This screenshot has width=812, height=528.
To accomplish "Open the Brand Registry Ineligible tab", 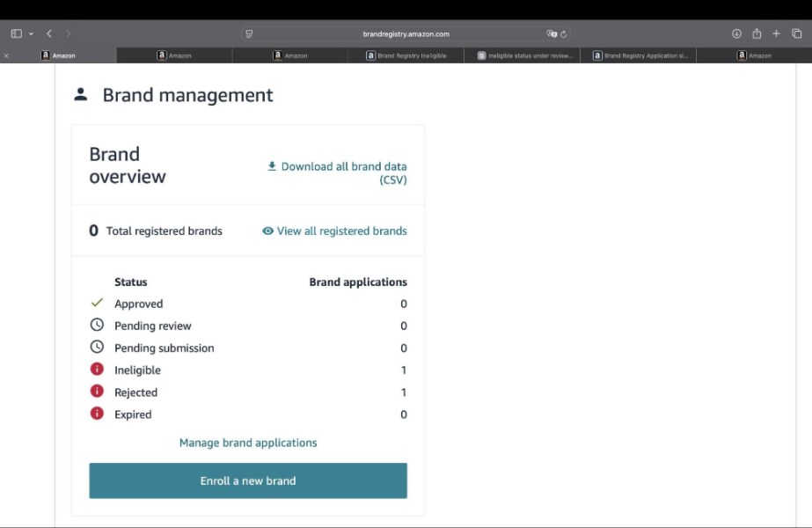I will pos(406,55).
